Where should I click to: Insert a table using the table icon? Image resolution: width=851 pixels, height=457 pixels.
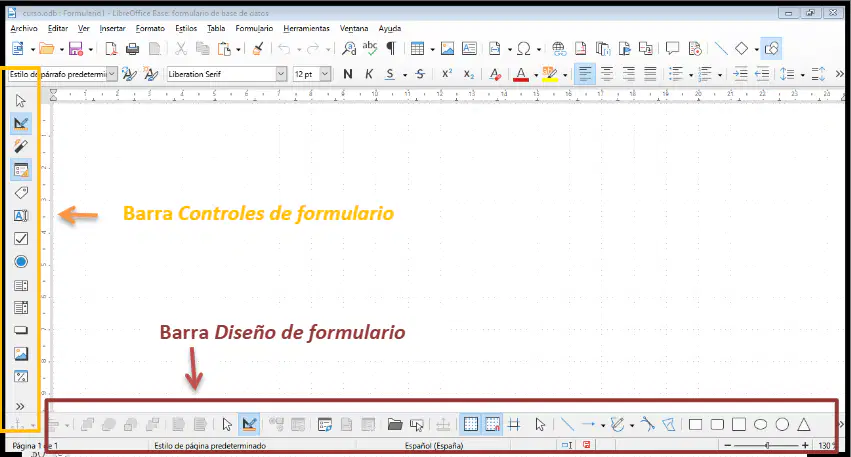417,49
